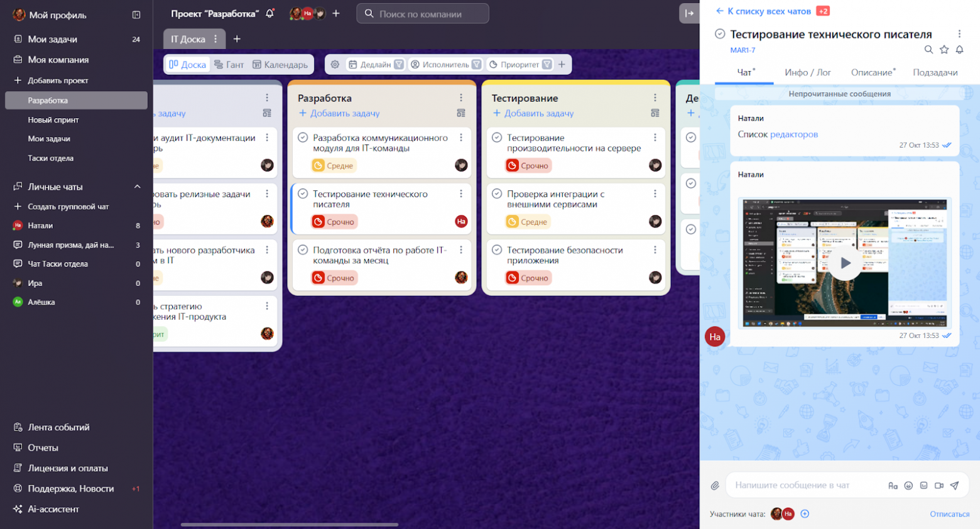Click the video message camera icon
Viewport: 980px width, 529px height.
tap(939, 486)
